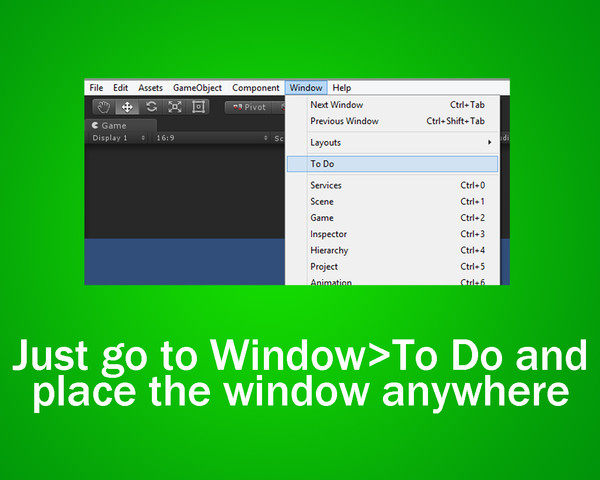Image resolution: width=600 pixels, height=480 pixels.
Task: Choose Previous Window menu entry
Action: pyautogui.click(x=393, y=121)
